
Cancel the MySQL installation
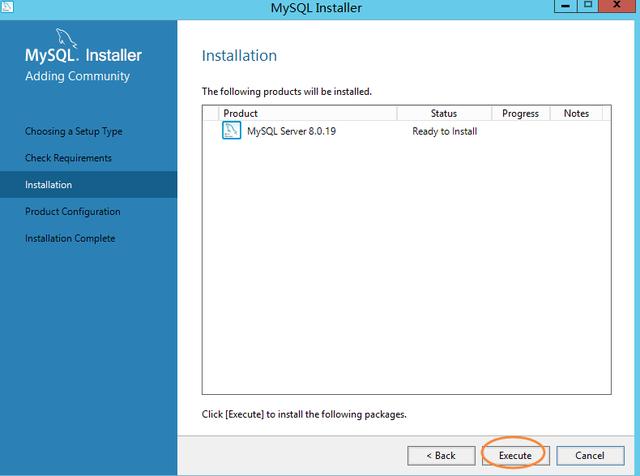590,455
